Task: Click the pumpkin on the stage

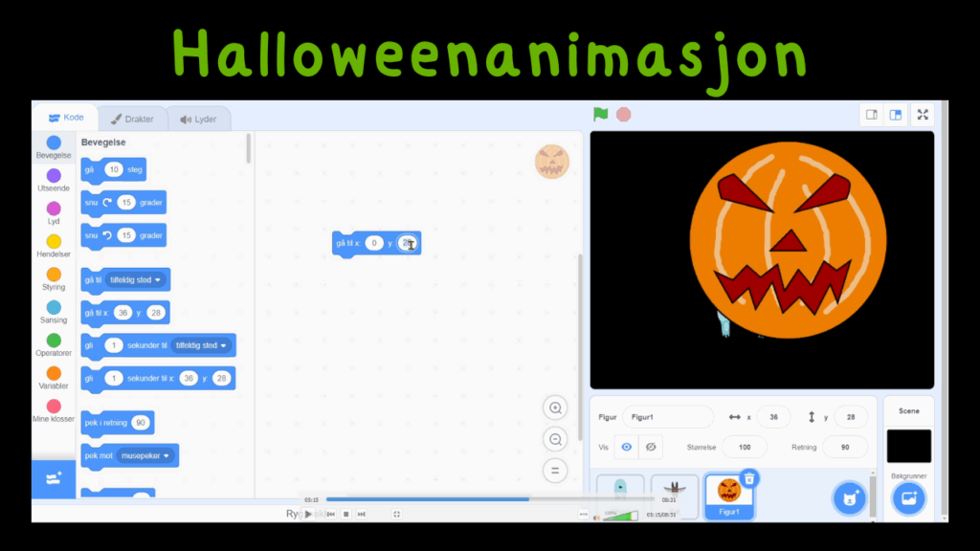Action: 788,240
